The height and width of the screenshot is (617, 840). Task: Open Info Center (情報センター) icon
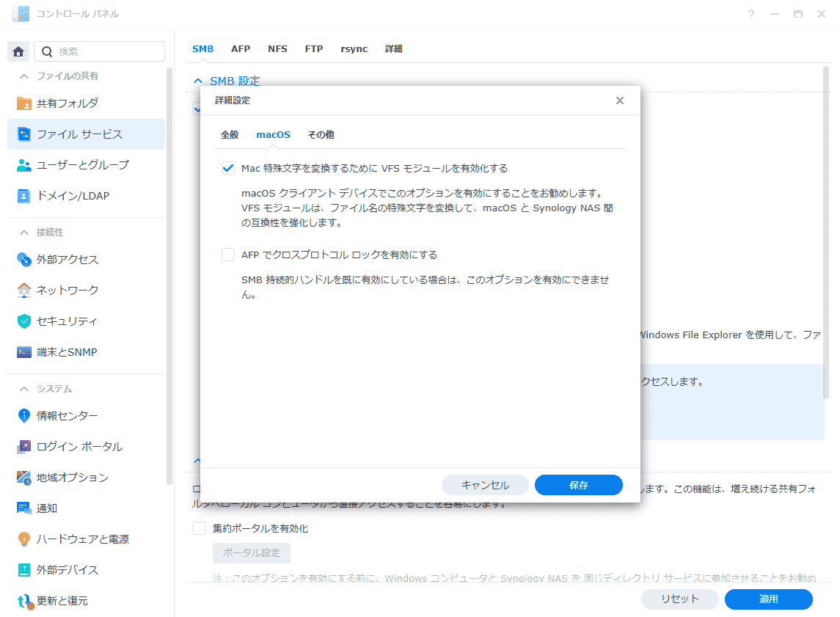pyautogui.click(x=23, y=416)
